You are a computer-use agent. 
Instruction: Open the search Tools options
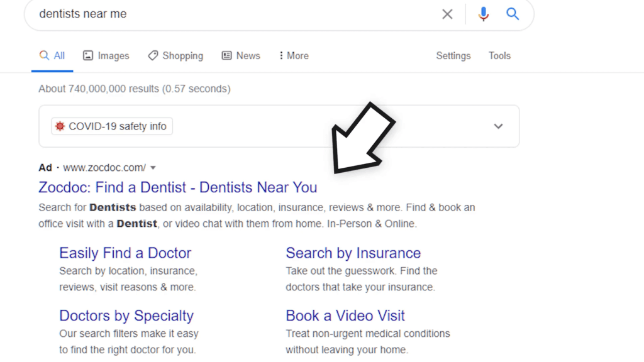click(499, 56)
